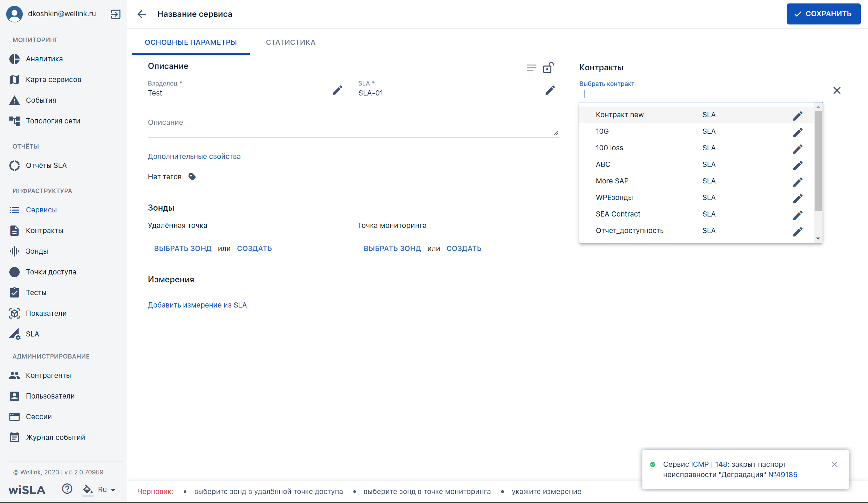Viewport: 868px width, 503px height.
Task: Open the Дополнительные свойства link
Action: coord(194,157)
